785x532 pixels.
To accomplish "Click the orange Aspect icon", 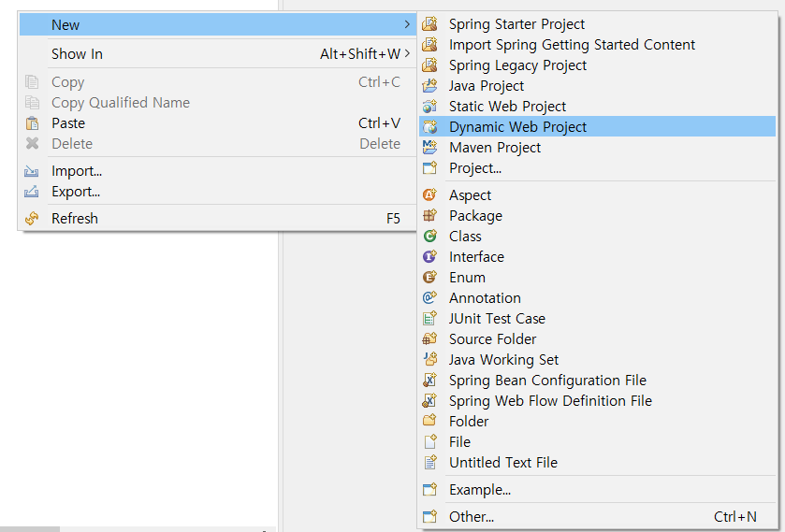I will coord(429,194).
